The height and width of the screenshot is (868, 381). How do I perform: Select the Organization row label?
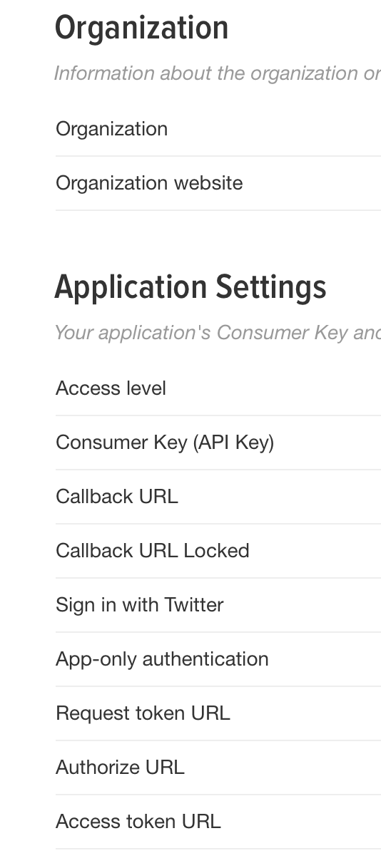[112, 129]
